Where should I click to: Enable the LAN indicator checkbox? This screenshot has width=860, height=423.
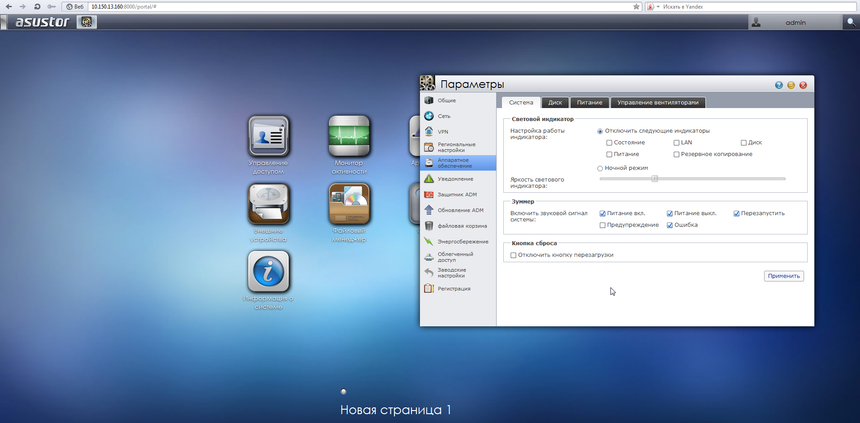click(x=676, y=142)
